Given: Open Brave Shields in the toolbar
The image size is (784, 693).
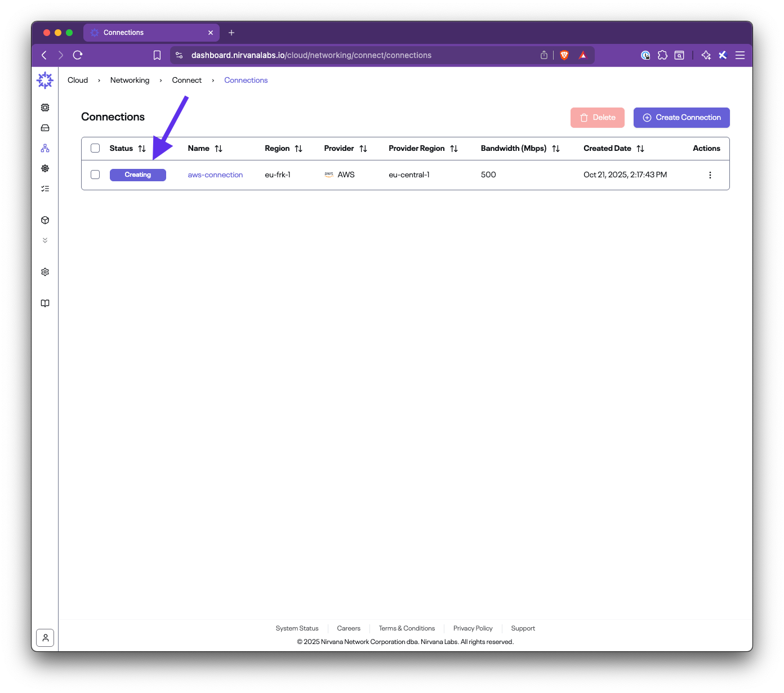Looking at the screenshot, I should coord(564,55).
